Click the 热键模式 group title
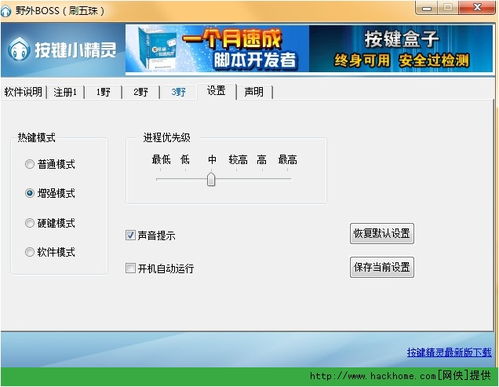Screen dimensions: 499x387 click(x=36, y=137)
